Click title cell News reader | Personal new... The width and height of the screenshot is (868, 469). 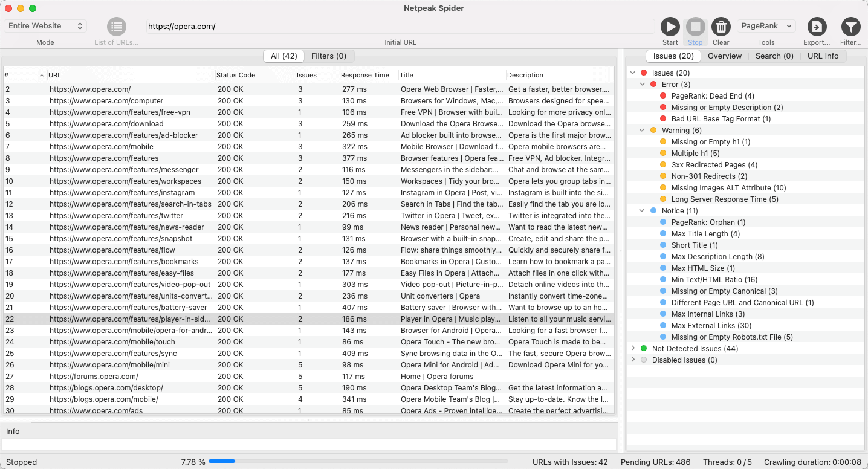pyautogui.click(x=451, y=227)
